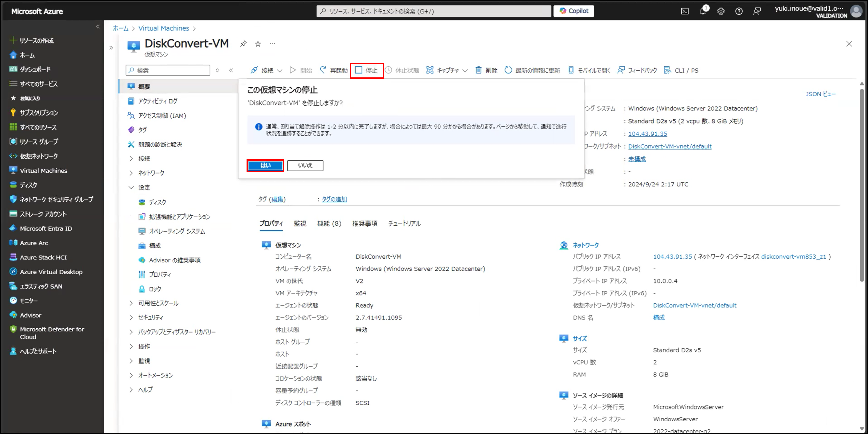Open アクティビティ ログ
Screen dimensions: 868x434
click(x=152, y=101)
